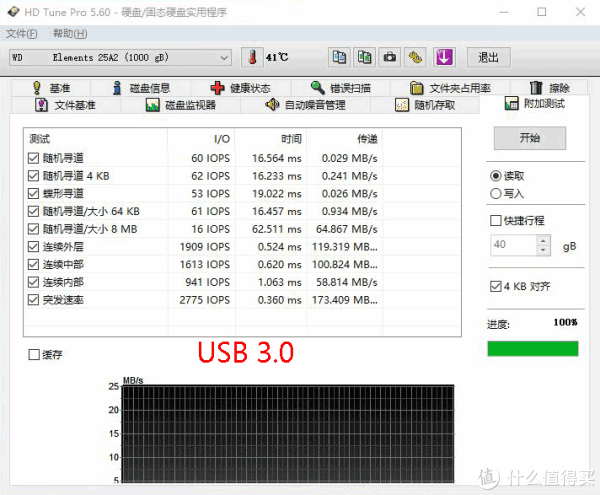Click the 58.814 MB/s value
600x495 pixels.
(347, 282)
